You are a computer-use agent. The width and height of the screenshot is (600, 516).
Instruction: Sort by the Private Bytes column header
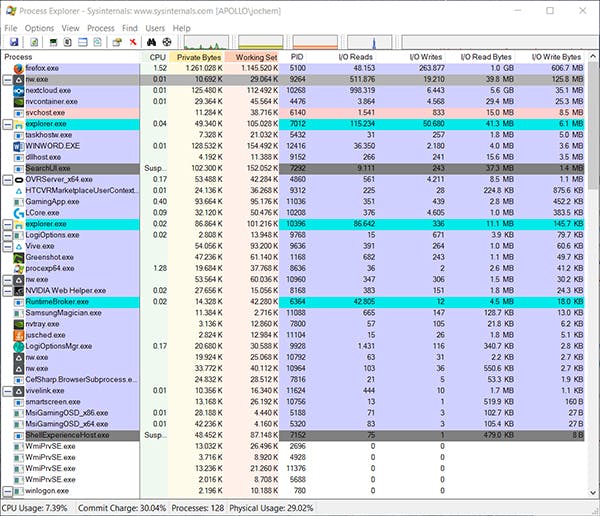197,57
